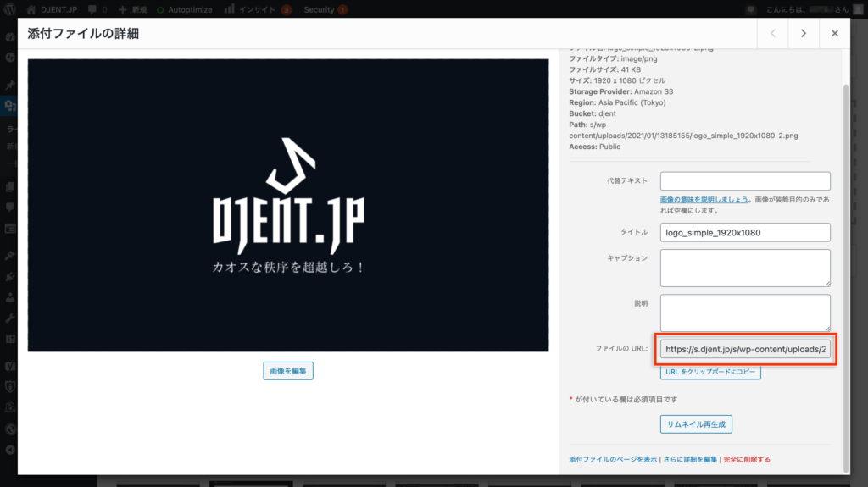Click サイズ: 1920 x 1080 ピクセル text

tap(617, 80)
